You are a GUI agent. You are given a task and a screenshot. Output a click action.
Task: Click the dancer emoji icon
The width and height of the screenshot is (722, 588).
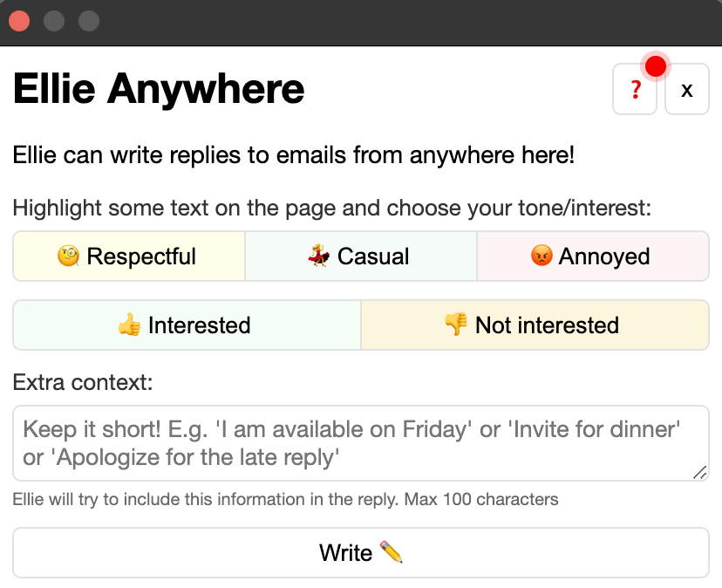click(x=319, y=256)
